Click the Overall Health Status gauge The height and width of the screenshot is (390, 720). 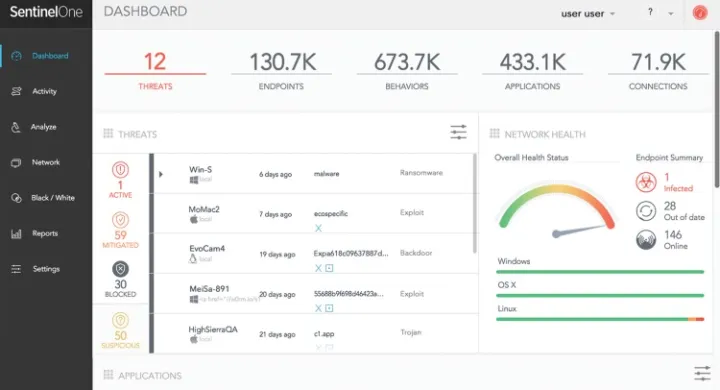pos(557,210)
